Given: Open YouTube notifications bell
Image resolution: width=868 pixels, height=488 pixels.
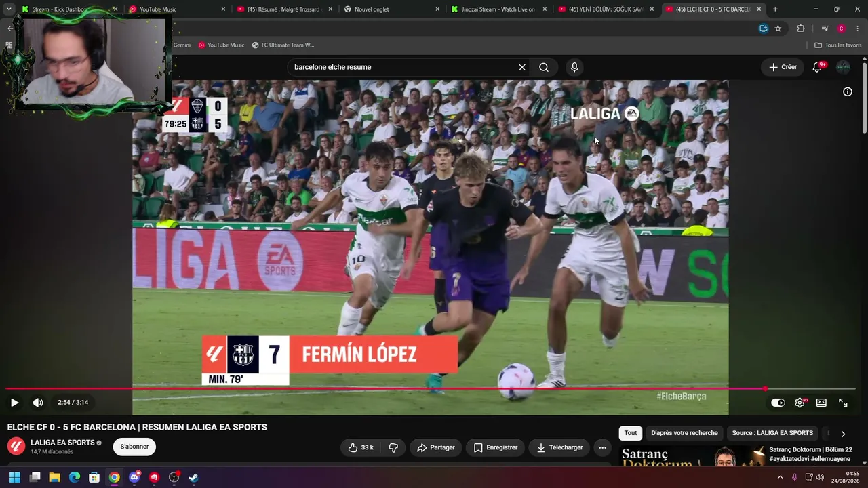Looking at the screenshot, I should pos(817,67).
